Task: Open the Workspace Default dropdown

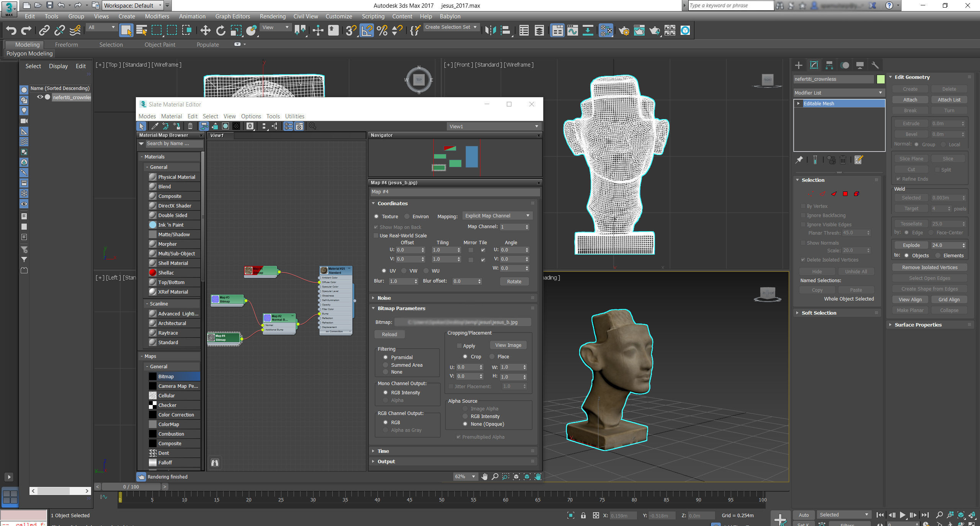Action: coord(133,5)
